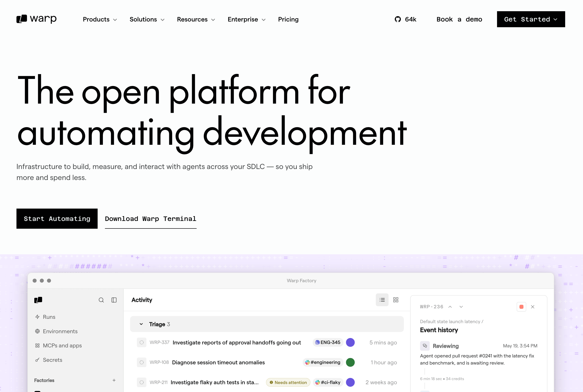Click the Book a demo link
This screenshot has width=583, height=392.
(x=459, y=19)
